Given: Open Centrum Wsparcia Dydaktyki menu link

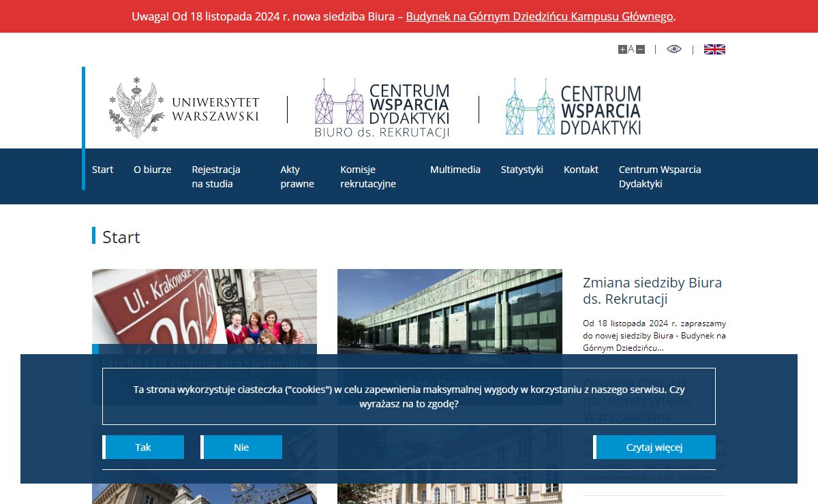Looking at the screenshot, I should [x=660, y=176].
